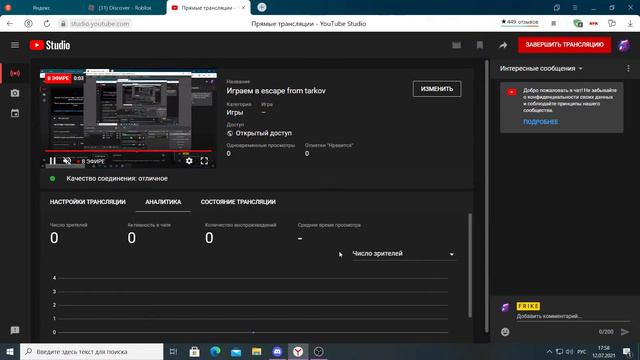Image resolution: width=640 pixels, height=360 pixels.
Task: Click the analytics panel vertical scrollbar
Action: 470,265
